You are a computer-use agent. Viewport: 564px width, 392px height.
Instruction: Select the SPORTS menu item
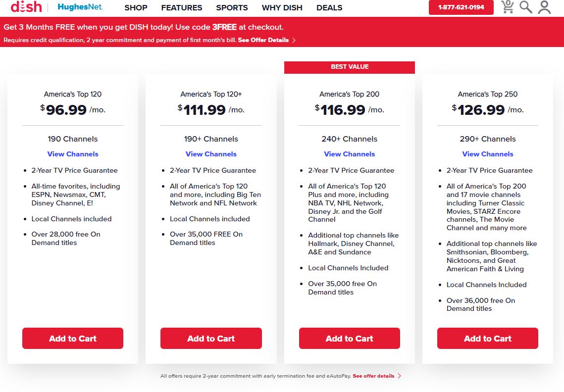(x=232, y=8)
